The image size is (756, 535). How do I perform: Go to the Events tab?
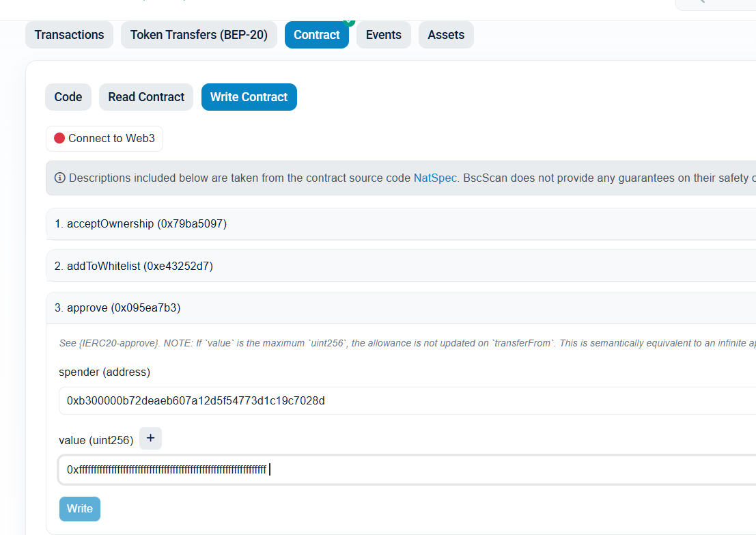[383, 35]
